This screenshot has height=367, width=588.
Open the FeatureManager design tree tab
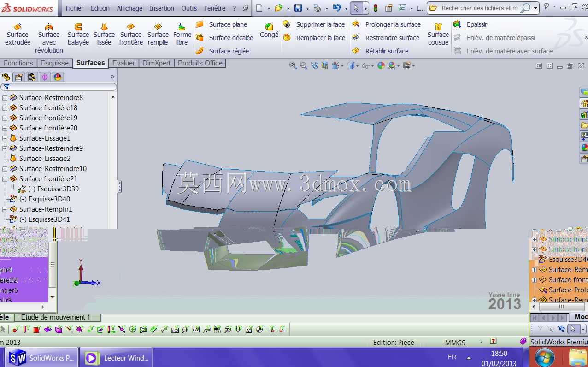(x=6, y=77)
